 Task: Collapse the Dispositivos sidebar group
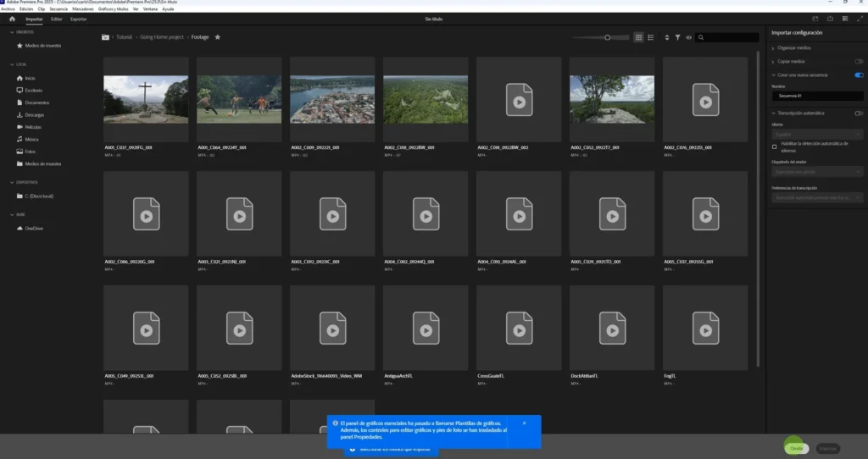(x=12, y=182)
